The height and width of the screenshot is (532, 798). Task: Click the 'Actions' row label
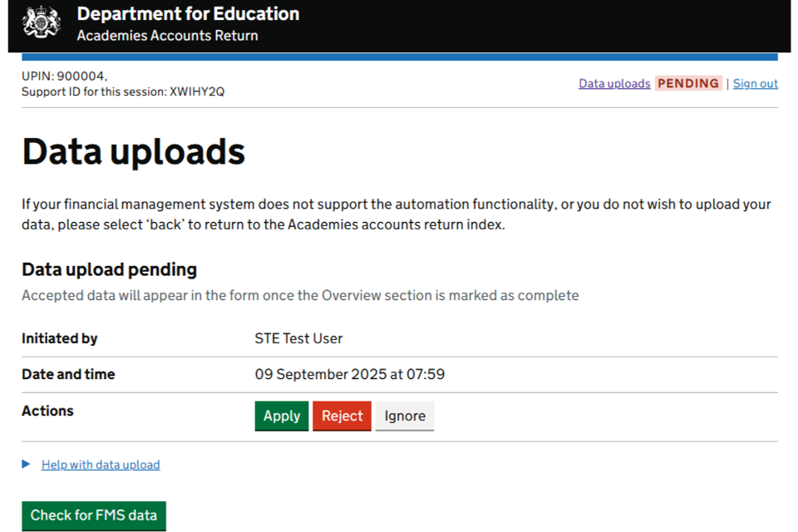pos(47,411)
